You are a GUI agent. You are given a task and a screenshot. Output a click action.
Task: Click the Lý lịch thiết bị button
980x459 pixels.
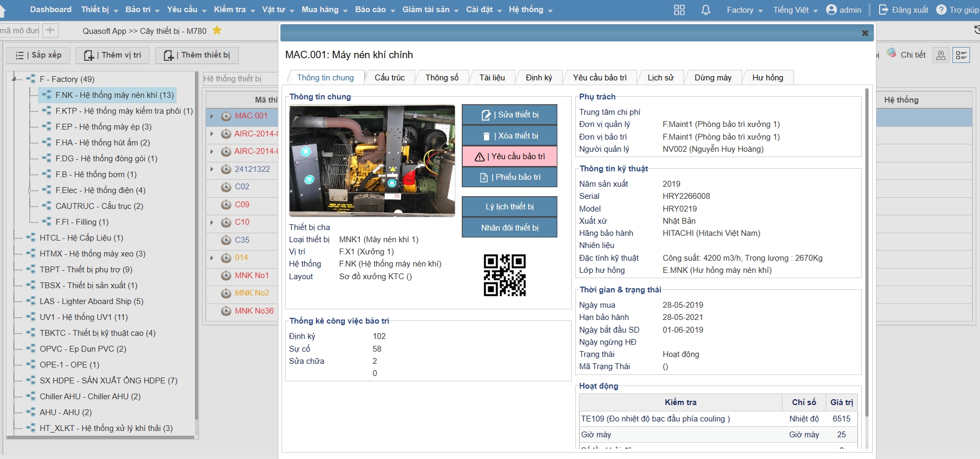(x=509, y=207)
